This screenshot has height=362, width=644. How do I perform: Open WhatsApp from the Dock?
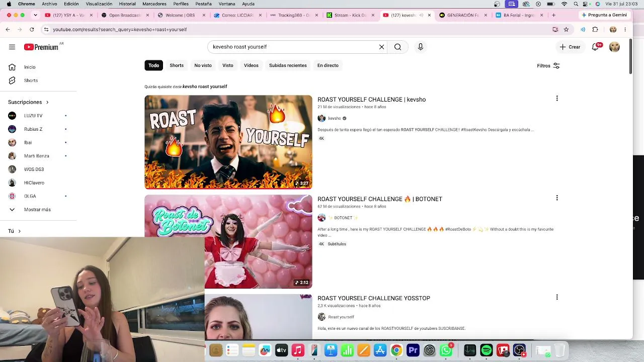coord(446,350)
